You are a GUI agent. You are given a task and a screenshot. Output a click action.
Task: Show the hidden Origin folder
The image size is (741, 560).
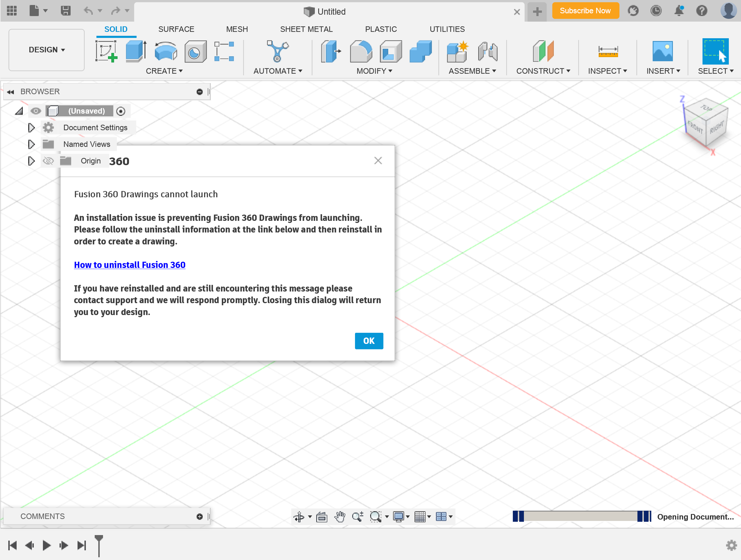coord(48,160)
